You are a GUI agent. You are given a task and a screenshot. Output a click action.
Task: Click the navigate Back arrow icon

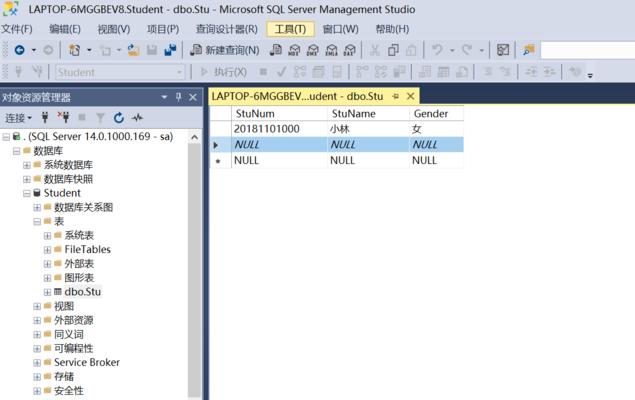(19, 50)
